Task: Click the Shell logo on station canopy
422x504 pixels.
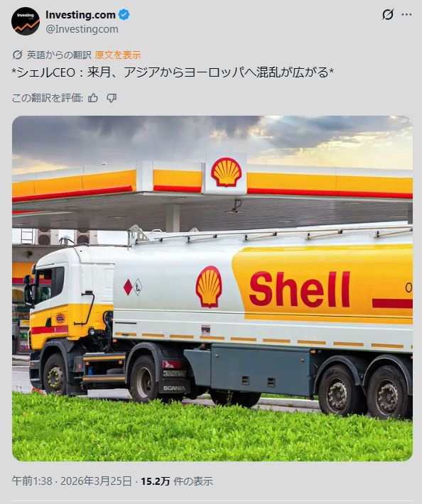Action: (226, 172)
